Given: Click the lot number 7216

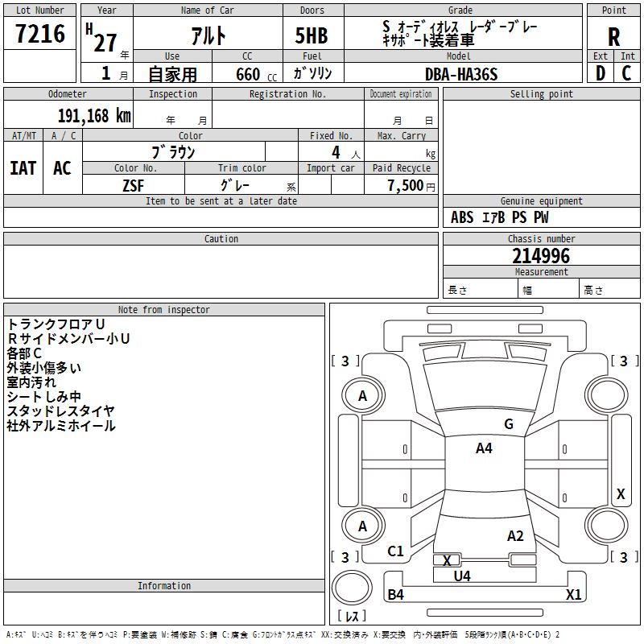Looking at the screenshot, I should (x=39, y=34).
